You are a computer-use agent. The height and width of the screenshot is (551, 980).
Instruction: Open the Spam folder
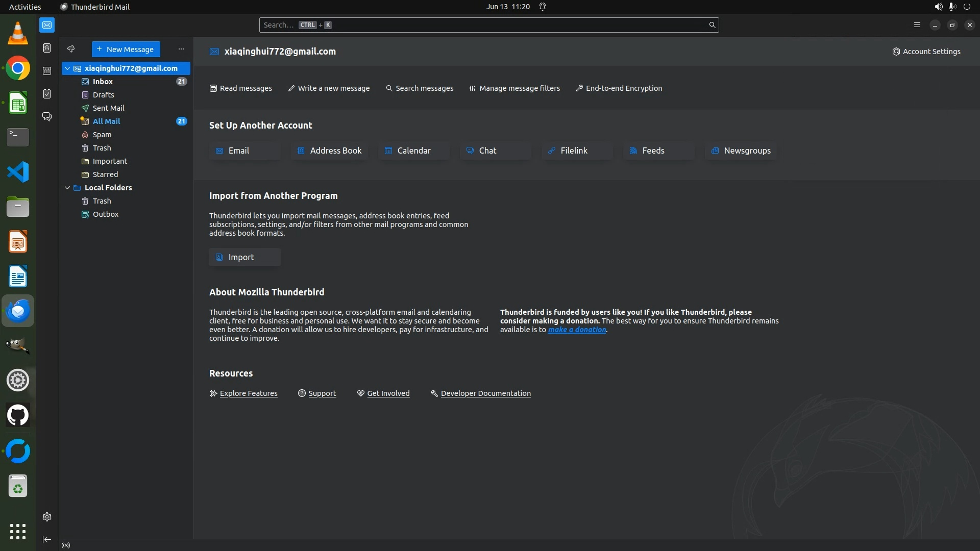tap(102, 135)
